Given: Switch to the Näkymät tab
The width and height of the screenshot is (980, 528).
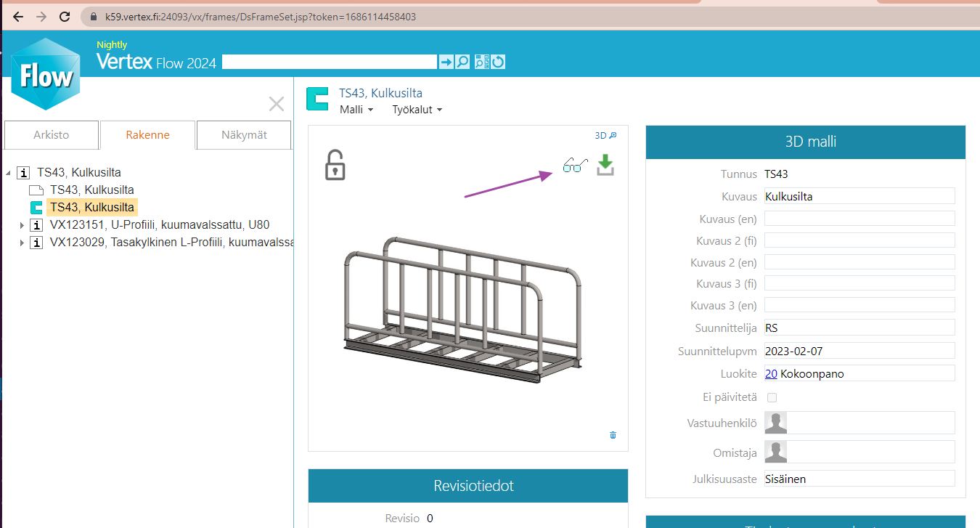Looking at the screenshot, I should point(244,135).
